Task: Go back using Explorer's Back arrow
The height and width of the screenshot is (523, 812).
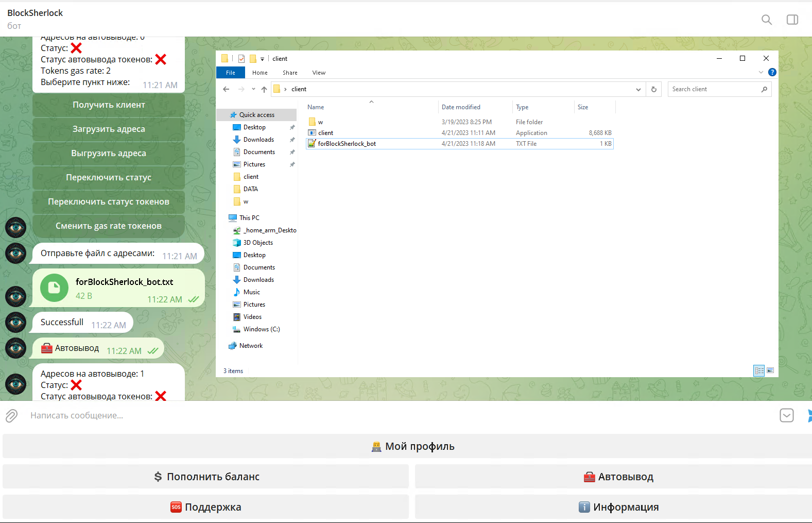Action: click(226, 89)
